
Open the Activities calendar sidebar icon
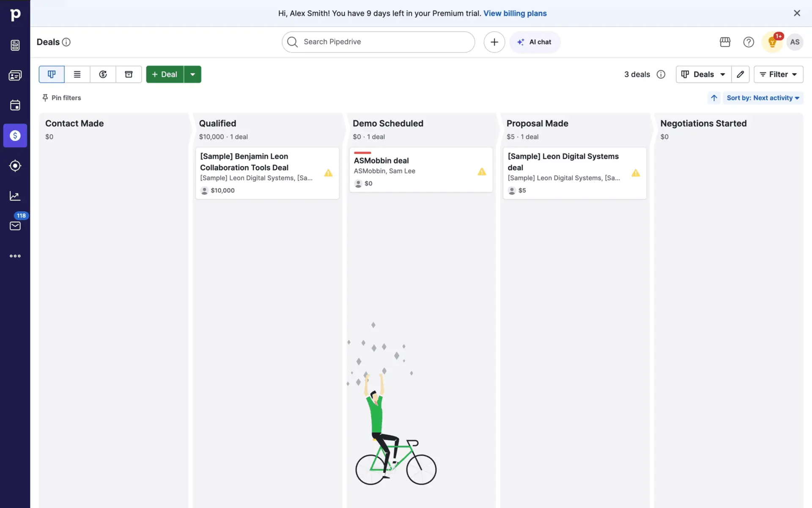(15, 105)
